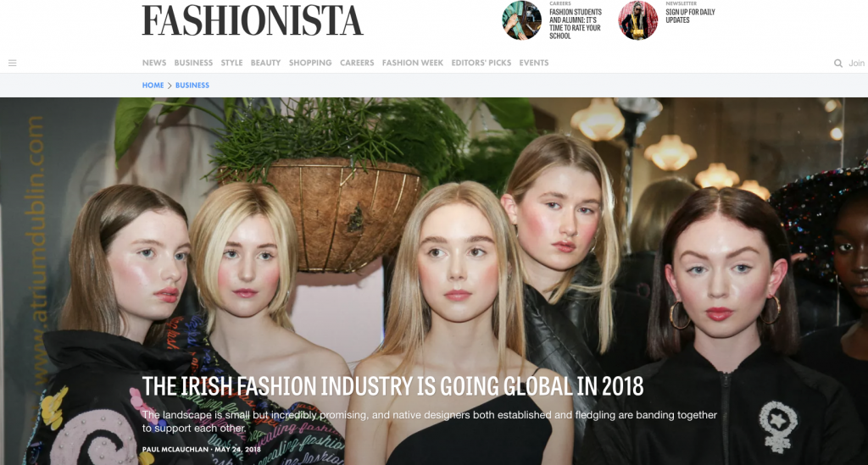Go to the Business section
This screenshot has height=465, width=868.
[193, 63]
